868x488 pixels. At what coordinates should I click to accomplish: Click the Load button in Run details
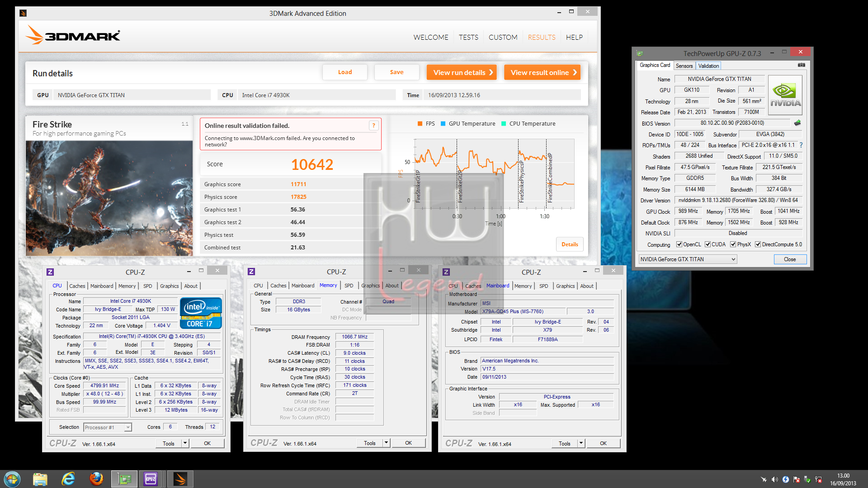point(345,72)
